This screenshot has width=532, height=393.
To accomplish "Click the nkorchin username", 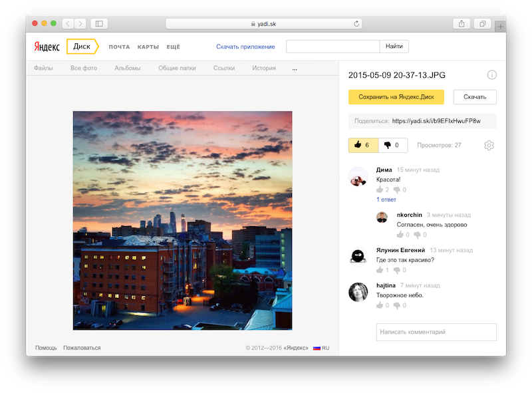I will [x=409, y=215].
